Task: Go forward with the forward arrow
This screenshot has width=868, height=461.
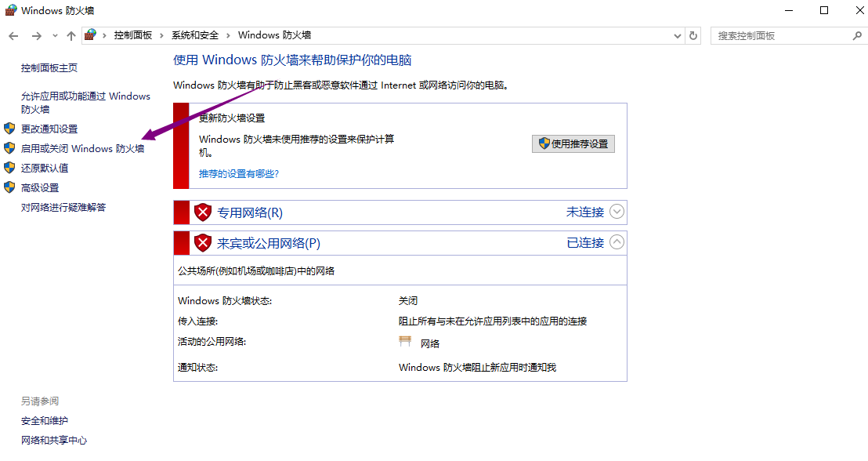Action: coord(37,36)
